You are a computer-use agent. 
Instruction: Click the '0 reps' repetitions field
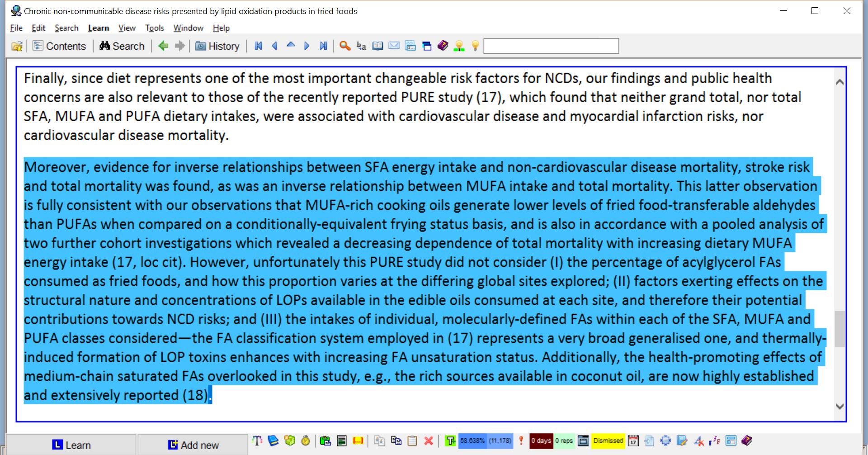(x=564, y=441)
